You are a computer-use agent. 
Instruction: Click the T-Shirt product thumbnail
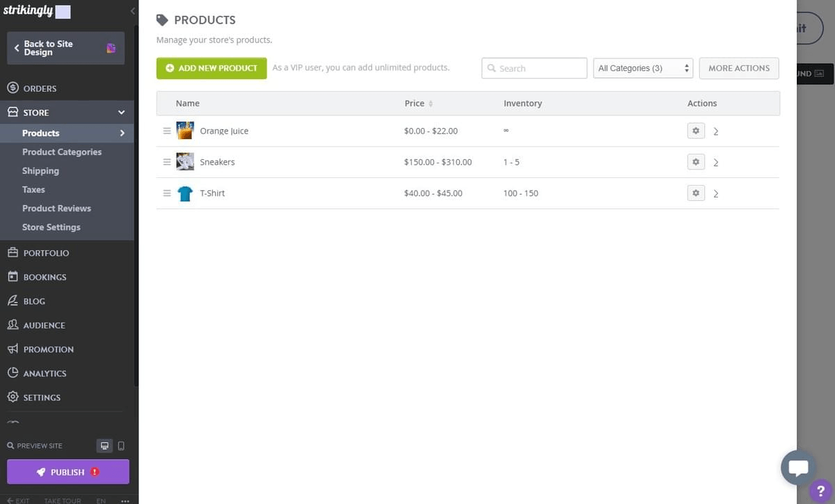(x=185, y=193)
